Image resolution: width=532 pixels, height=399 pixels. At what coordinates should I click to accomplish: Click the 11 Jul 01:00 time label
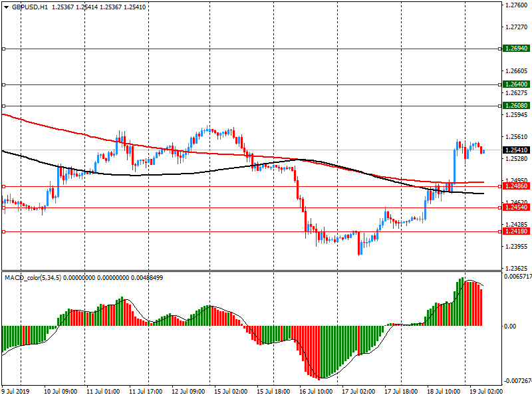pos(103,392)
